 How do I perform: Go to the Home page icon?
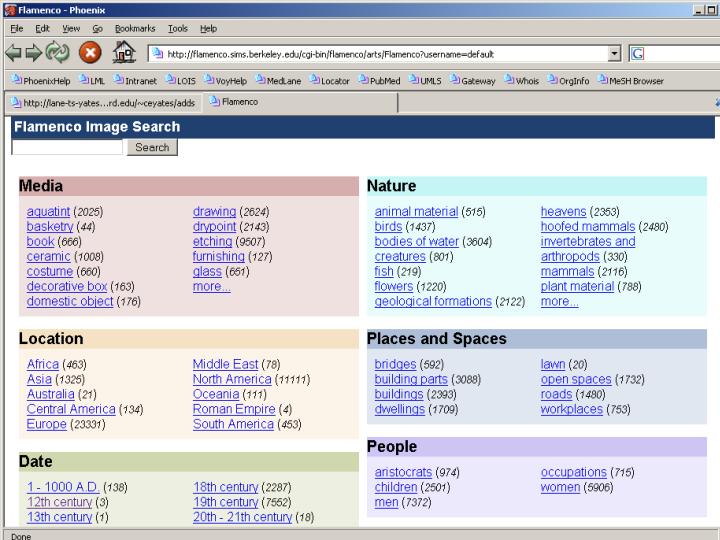[125, 54]
